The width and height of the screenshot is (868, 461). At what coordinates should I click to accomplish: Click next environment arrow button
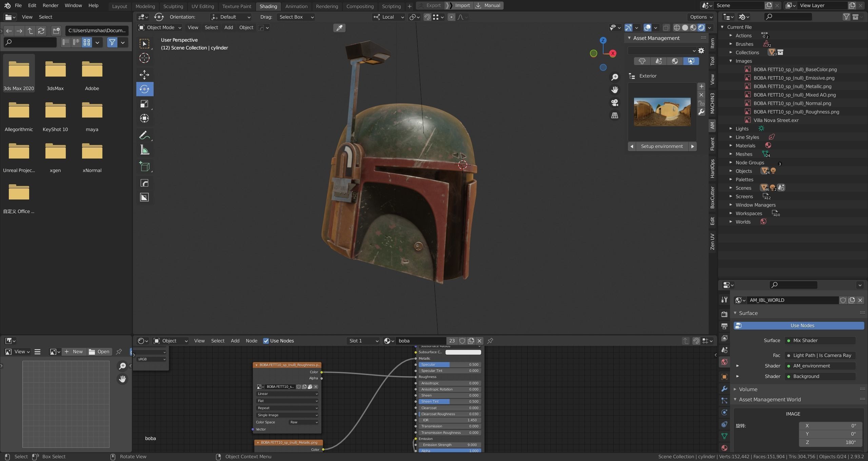point(692,146)
